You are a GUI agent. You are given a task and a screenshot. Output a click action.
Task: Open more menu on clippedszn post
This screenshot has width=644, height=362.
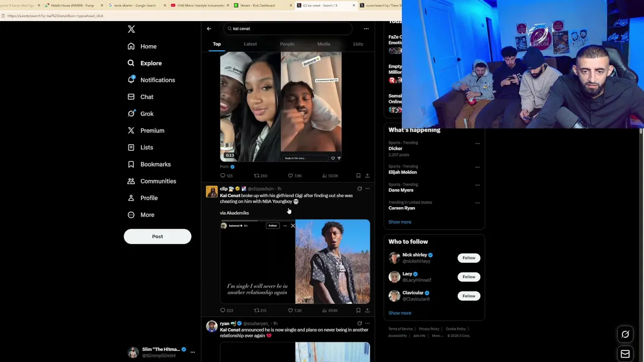tap(367, 189)
